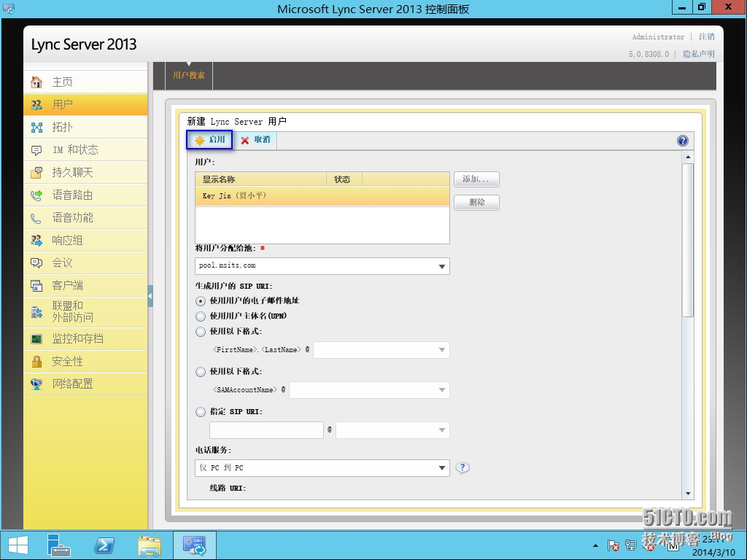
Task: Click the 删除 remove button
Action: (476, 203)
